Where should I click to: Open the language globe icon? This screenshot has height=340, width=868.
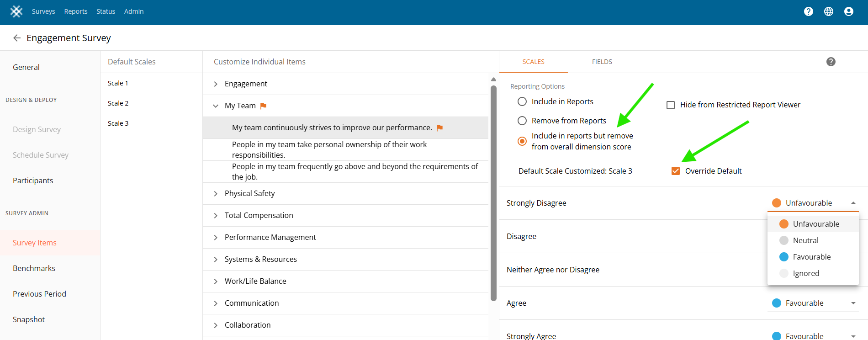(x=828, y=11)
